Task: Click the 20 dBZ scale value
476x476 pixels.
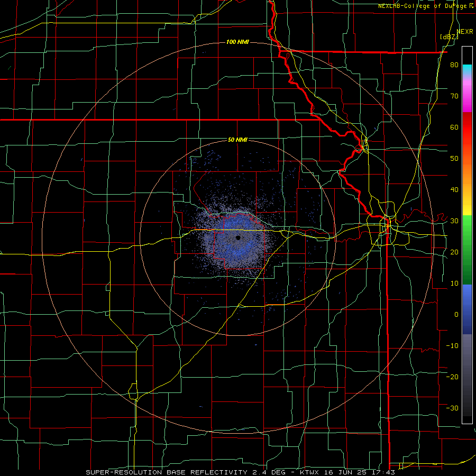Action: coord(454,252)
